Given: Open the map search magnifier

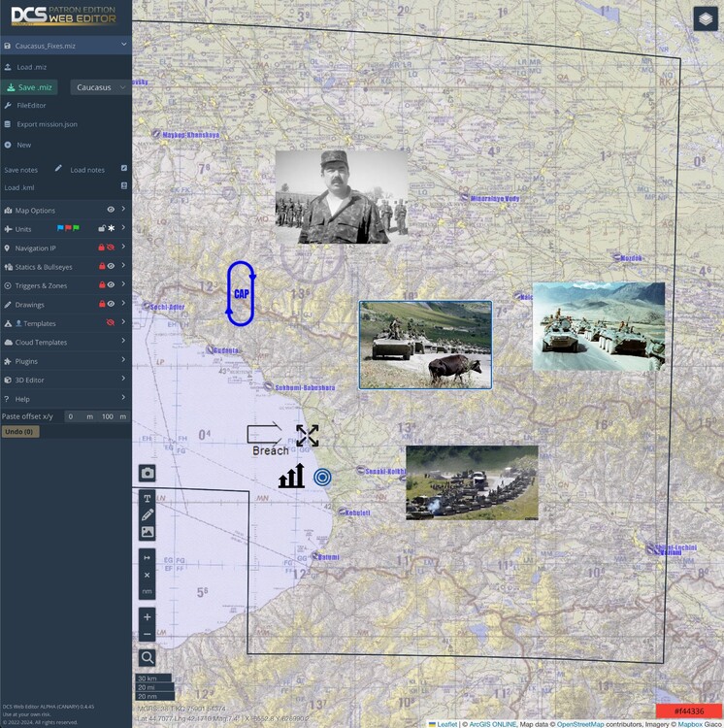Looking at the screenshot, I should (148, 657).
